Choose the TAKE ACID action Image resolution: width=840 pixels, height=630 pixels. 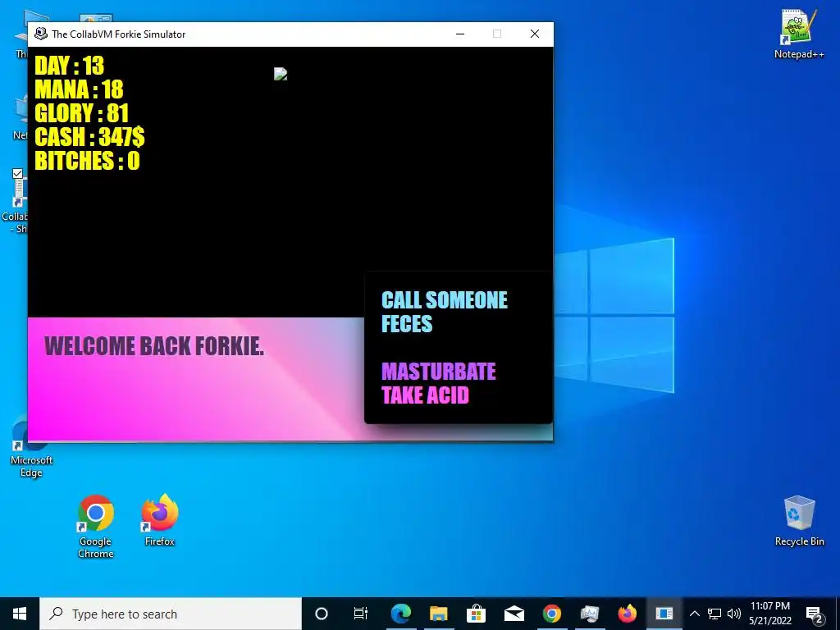[x=426, y=395]
